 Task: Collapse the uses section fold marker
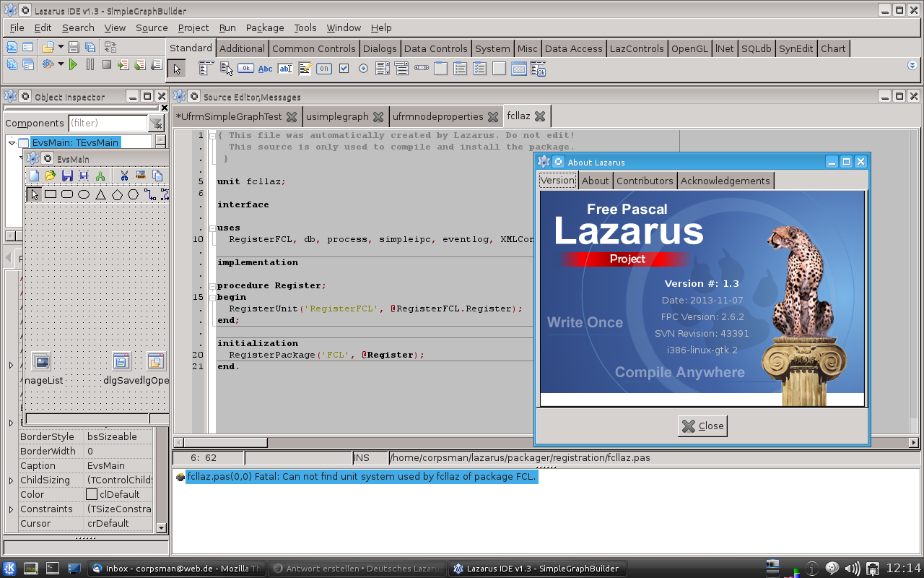pos(212,228)
